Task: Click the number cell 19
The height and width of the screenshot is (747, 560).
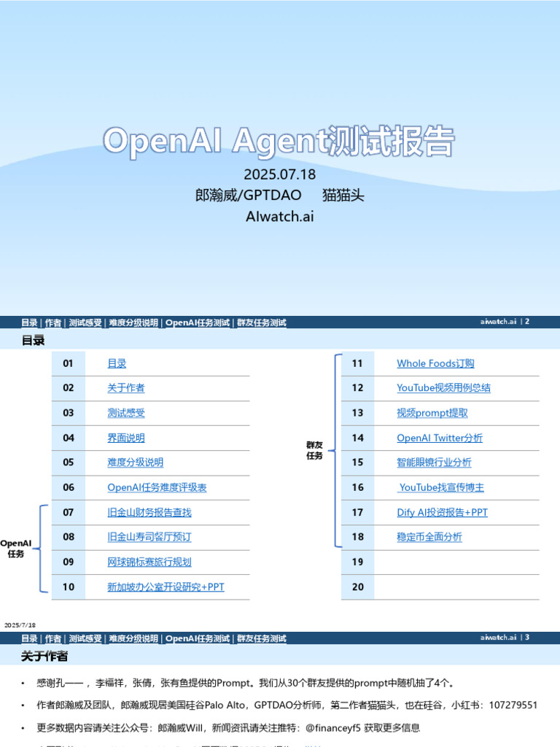Action: point(357,562)
